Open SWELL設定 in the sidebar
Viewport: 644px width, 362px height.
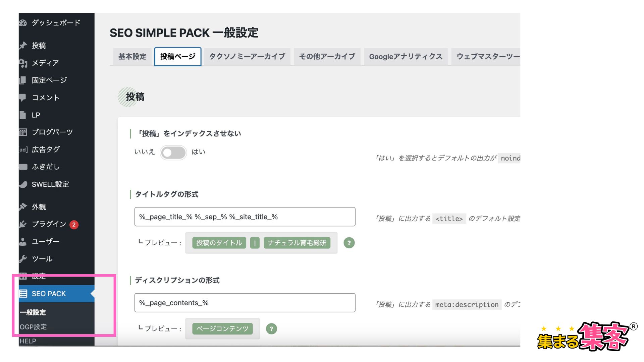coord(50,184)
